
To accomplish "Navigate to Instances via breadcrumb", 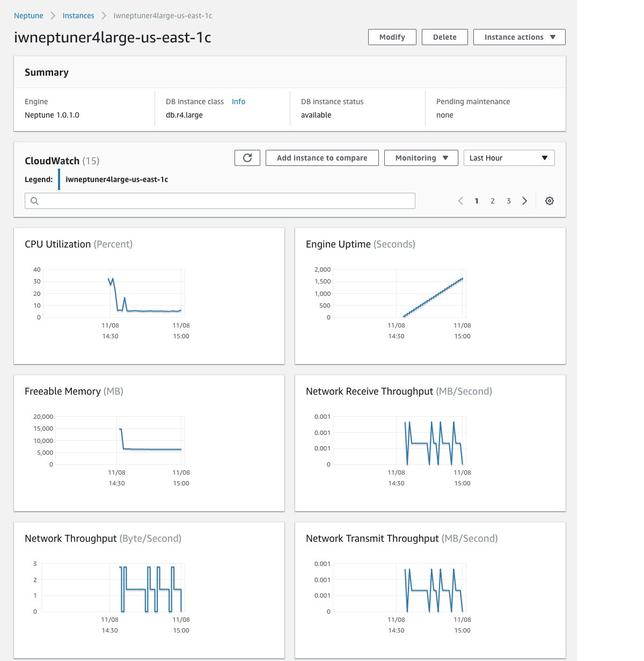I will pyautogui.click(x=78, y=16).
